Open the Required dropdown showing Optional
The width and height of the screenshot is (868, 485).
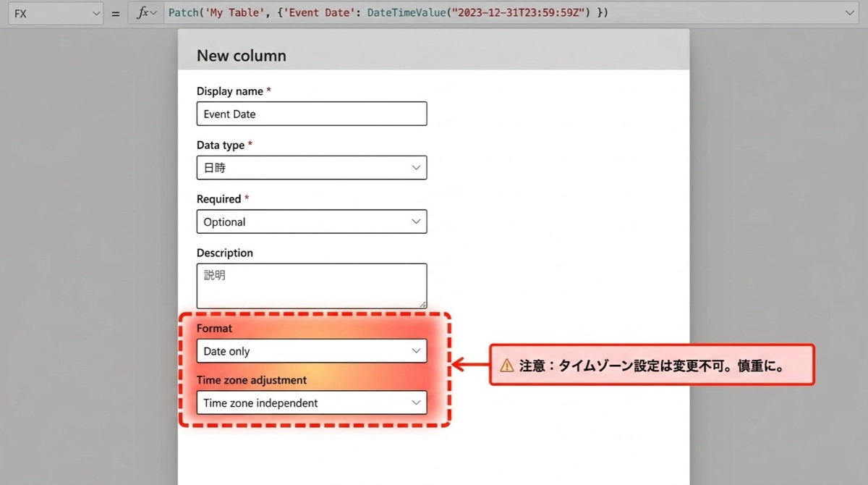tap(311, 222)
